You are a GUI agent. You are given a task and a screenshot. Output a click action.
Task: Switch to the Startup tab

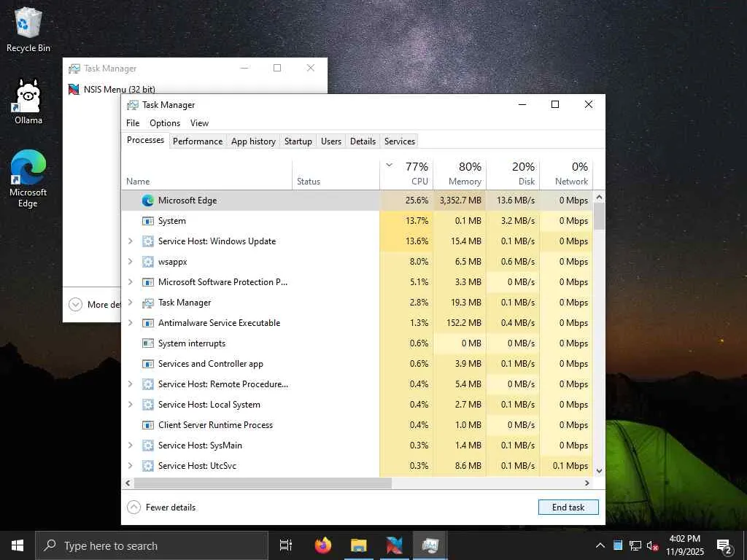click(298, 141)
